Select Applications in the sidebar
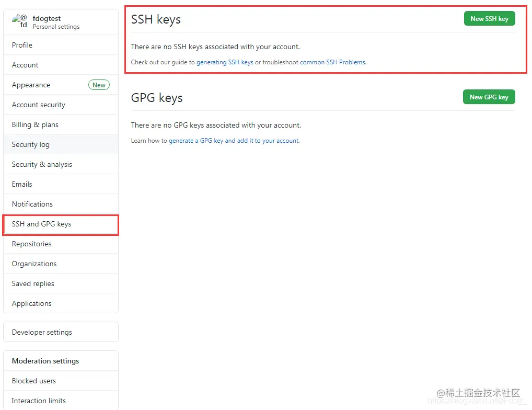 pyautogui.click(x=61, y=303)
